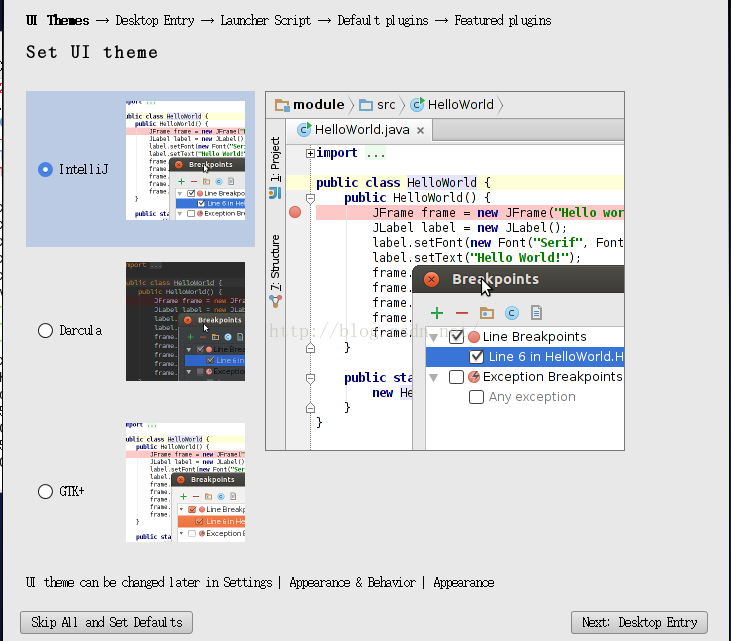Collapse the Exception Breakpoints tree node
The width and height of the screenshot is (731, 641).
(434, 378)
